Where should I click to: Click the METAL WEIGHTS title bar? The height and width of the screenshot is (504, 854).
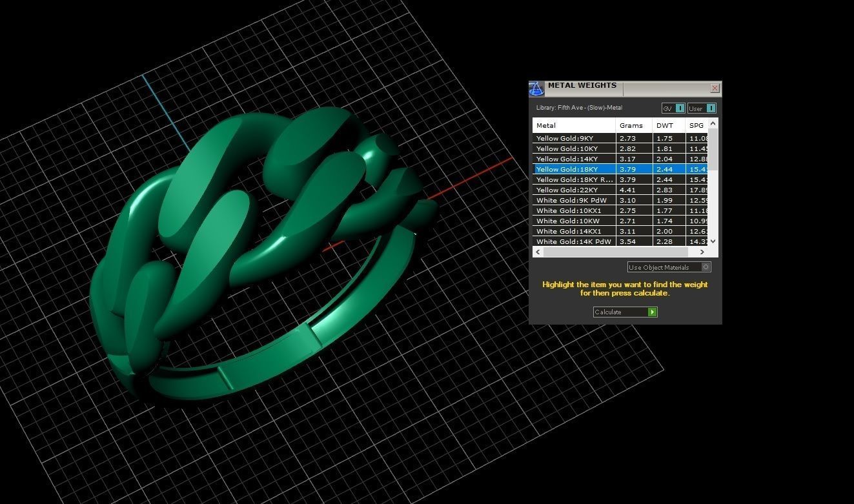click(626, 88)
